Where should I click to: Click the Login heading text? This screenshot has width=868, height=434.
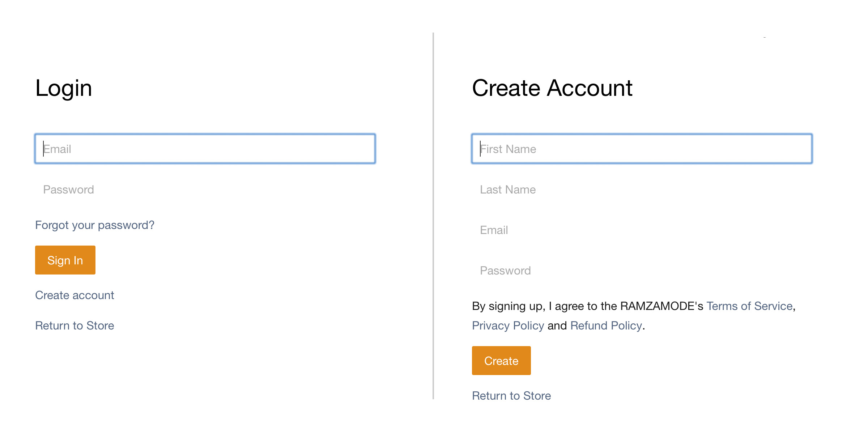coord(64,88)
